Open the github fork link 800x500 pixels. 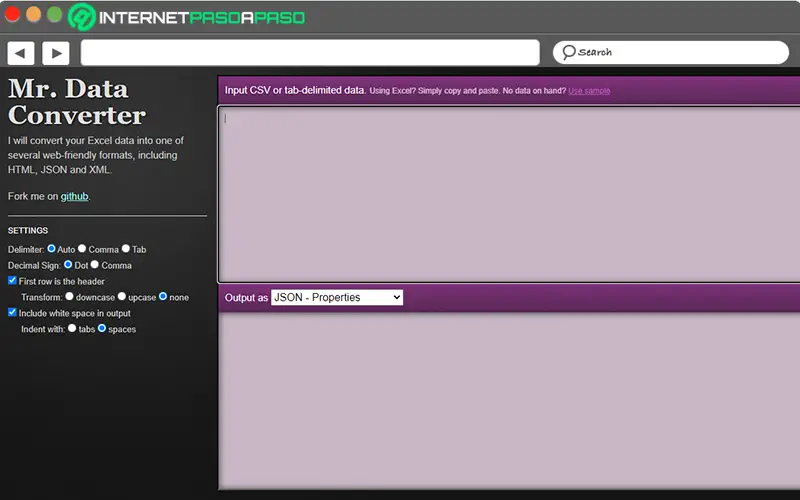pos(74,196)
